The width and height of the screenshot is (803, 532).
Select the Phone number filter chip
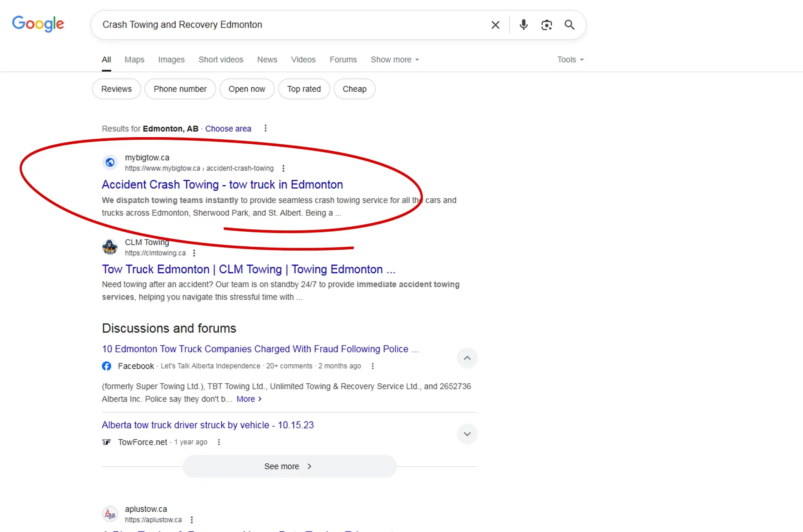click(x=180, y=89)
